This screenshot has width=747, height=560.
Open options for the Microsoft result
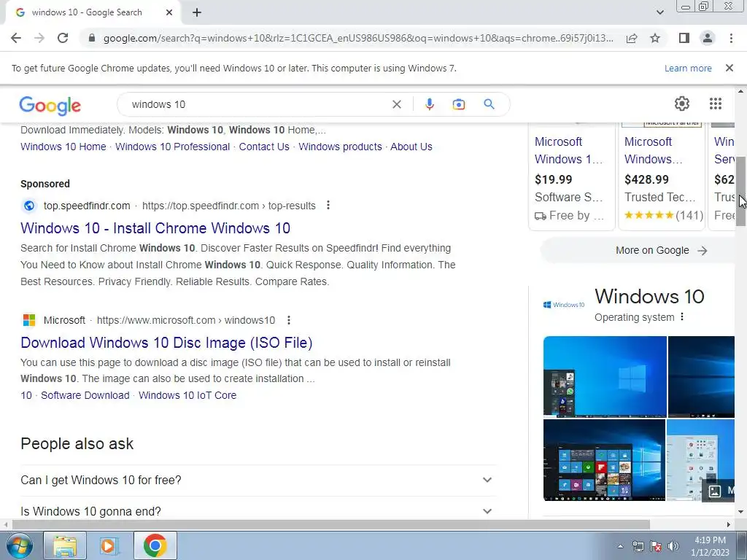[289, 320]
